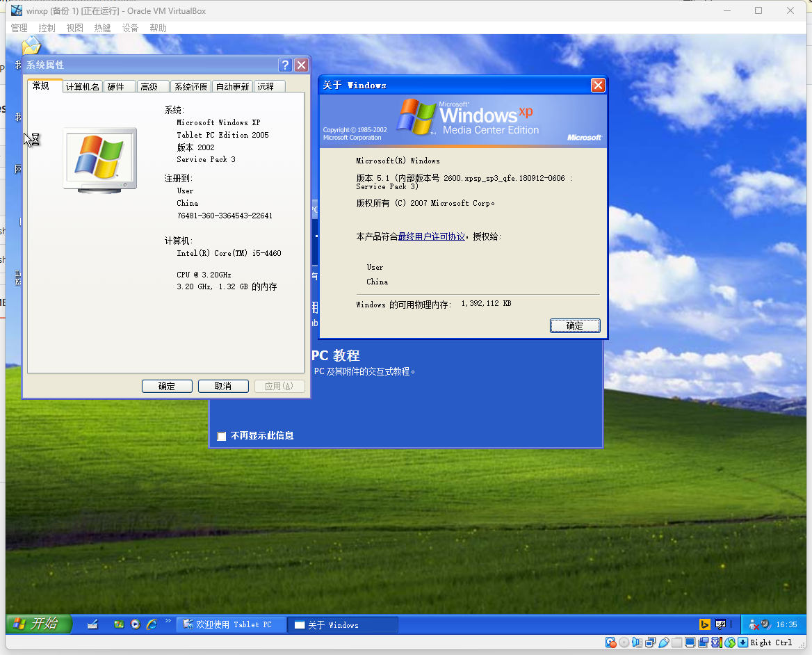
Task: Click the recording status icon
Action: tap(704, 642)
